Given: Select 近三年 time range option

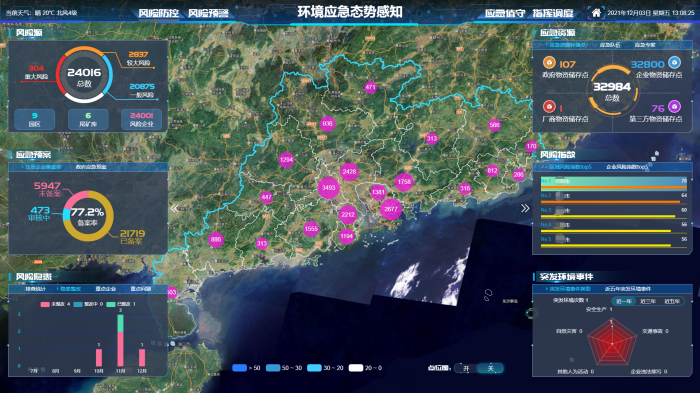Looking at the screenshot, I should (648, 301).
